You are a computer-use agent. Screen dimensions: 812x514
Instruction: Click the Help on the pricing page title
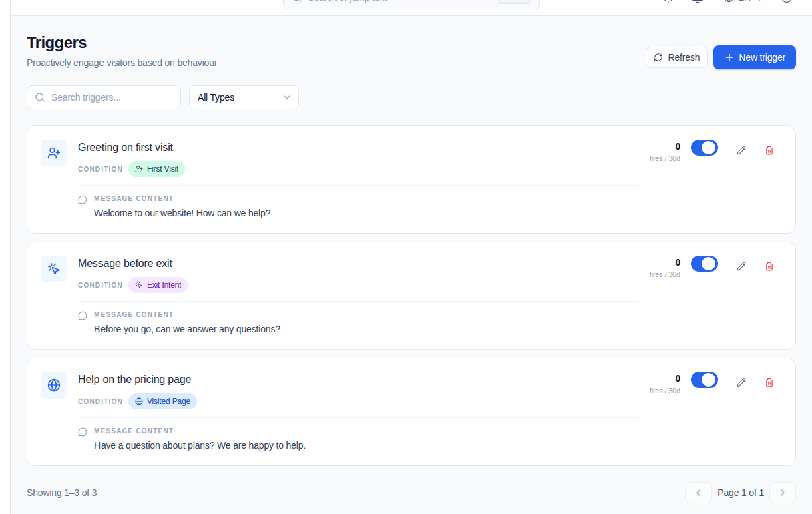click(x=134, y=379)
